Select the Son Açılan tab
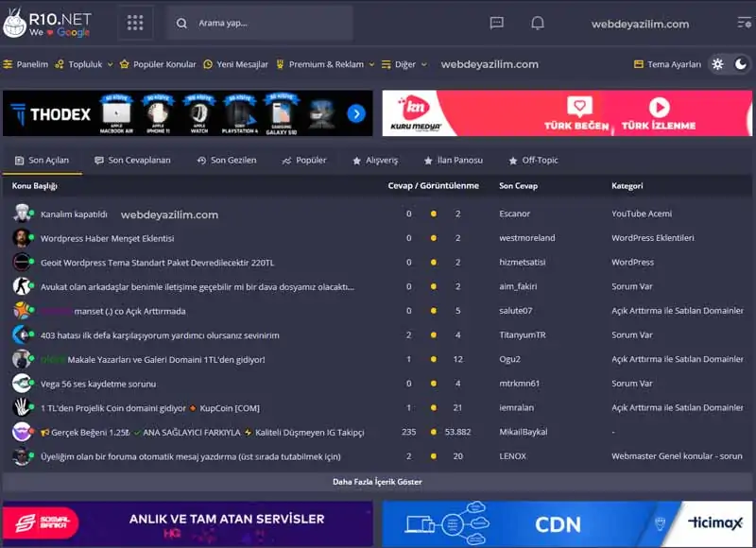The width and height of the screenshot is (756, 548). coord(42,161)
